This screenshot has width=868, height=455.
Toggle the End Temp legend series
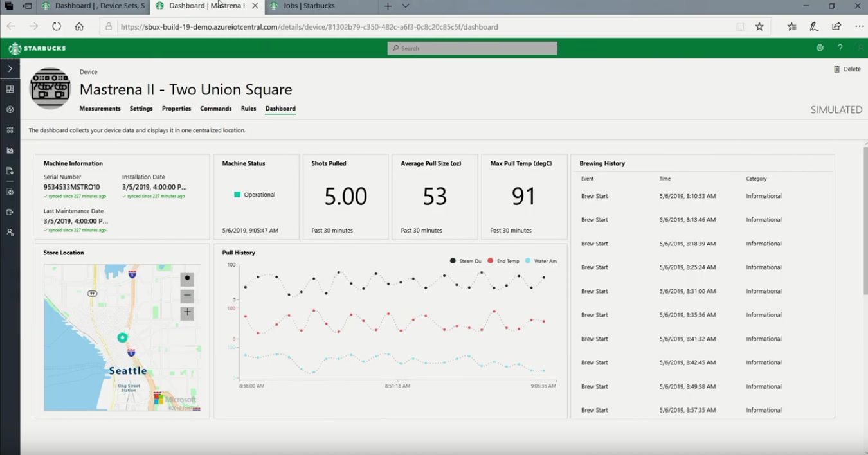click(503, 261)
